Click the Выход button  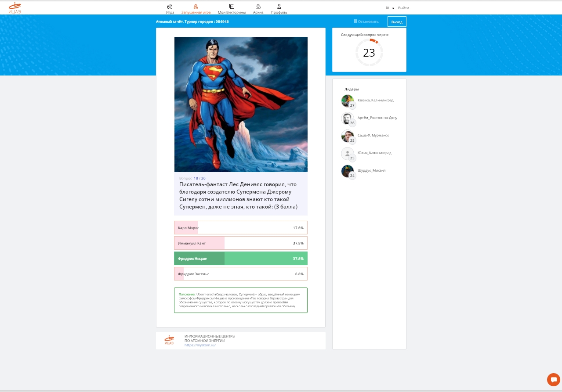tap(397, 22)
